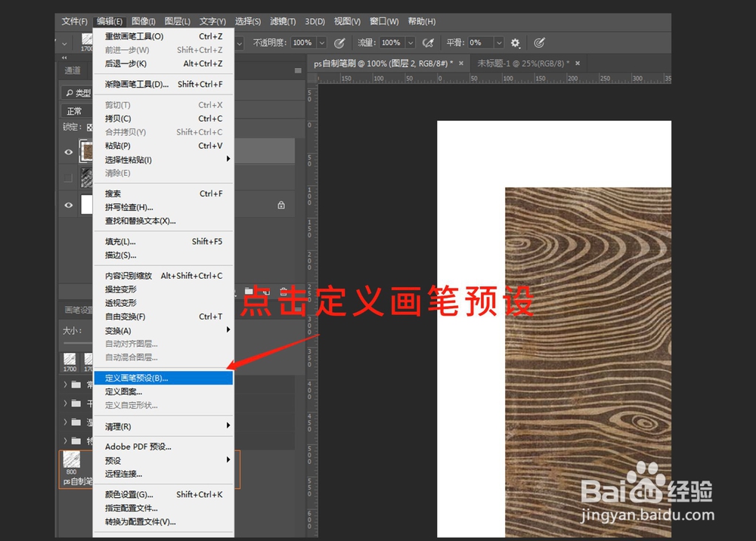Open the 滤镜 menu
Viewport: 756px width, 541px height.
(x=281, y=21)
